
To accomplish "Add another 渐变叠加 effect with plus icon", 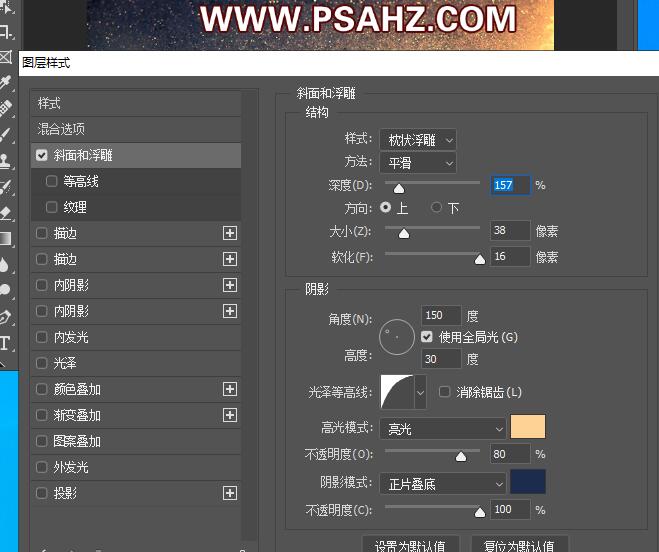I will tap(229, 415).
